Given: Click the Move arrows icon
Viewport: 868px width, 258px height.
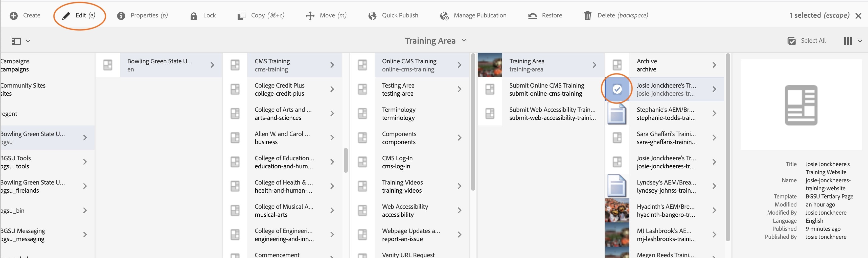Looking at the screenshot, I should click(310, 16).
